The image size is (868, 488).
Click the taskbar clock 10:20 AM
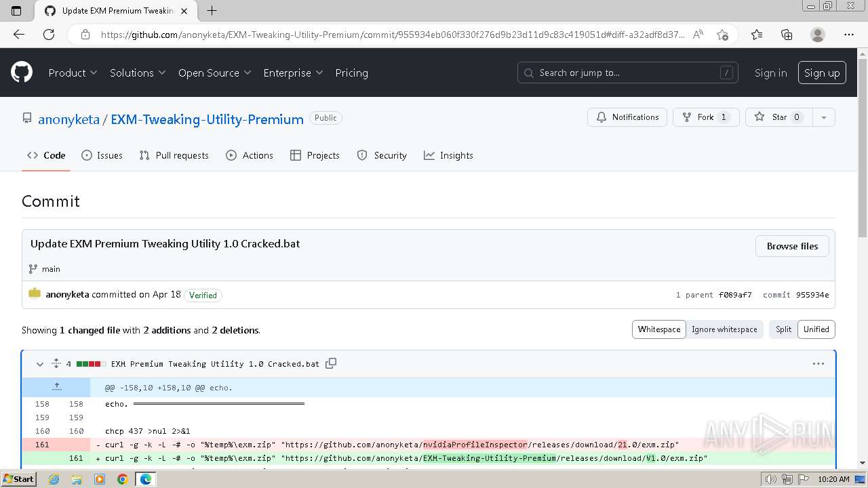[833, 479]
